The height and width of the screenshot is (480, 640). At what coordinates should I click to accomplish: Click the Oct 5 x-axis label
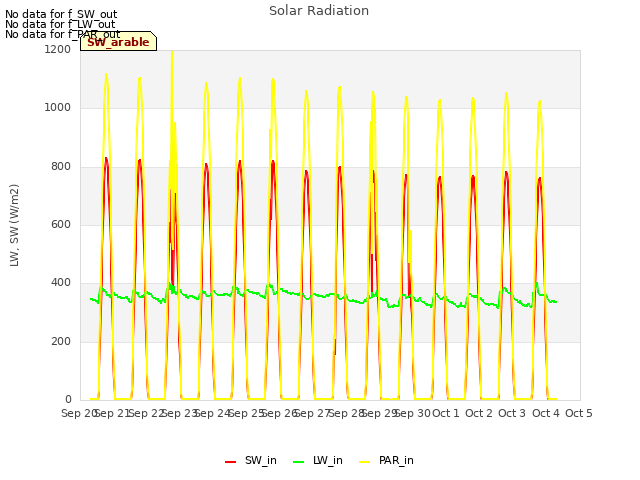click(x=579, y=413)
